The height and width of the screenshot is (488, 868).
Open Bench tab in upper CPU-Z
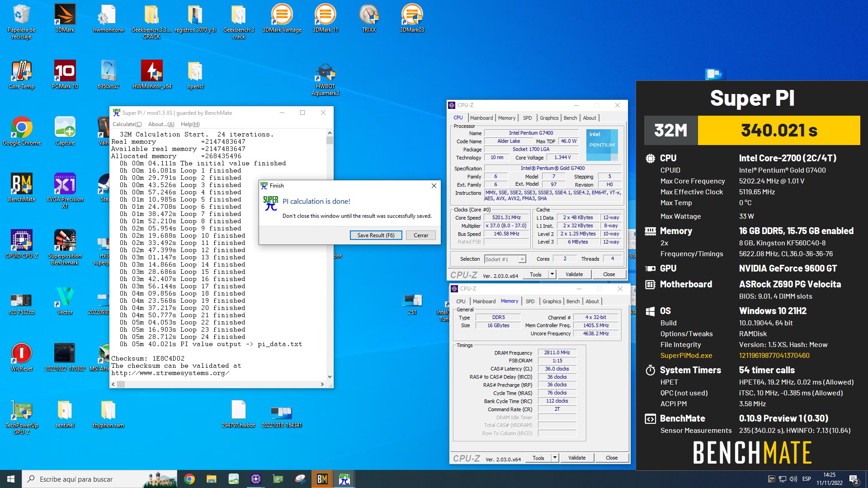(570, 118)
